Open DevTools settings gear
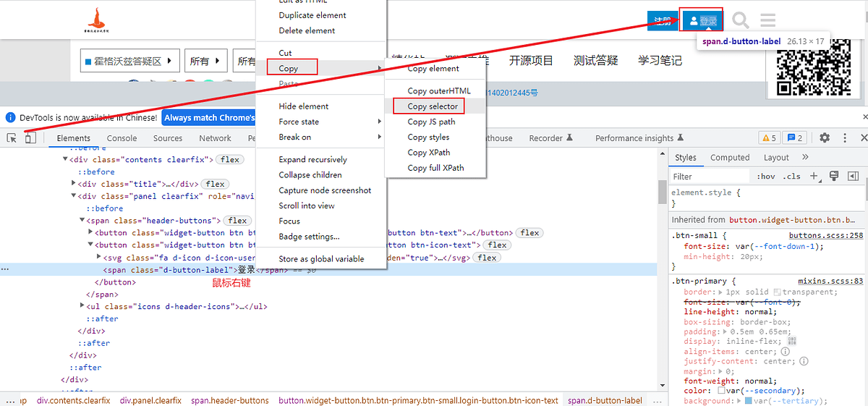This screenshot has height=406, width=868. (825, 138)
